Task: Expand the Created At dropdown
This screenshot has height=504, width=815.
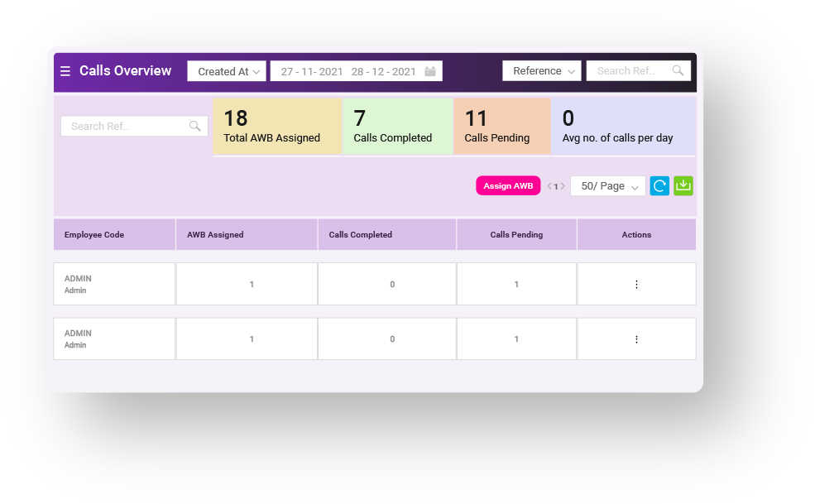Action: (x=227, y=71)
